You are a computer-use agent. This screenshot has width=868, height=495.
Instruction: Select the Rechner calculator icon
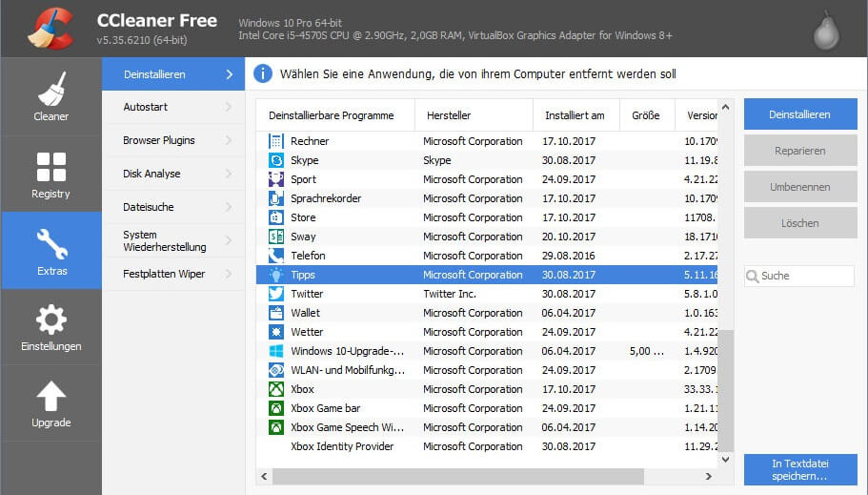pyautogui.click(x=275, y=141)
